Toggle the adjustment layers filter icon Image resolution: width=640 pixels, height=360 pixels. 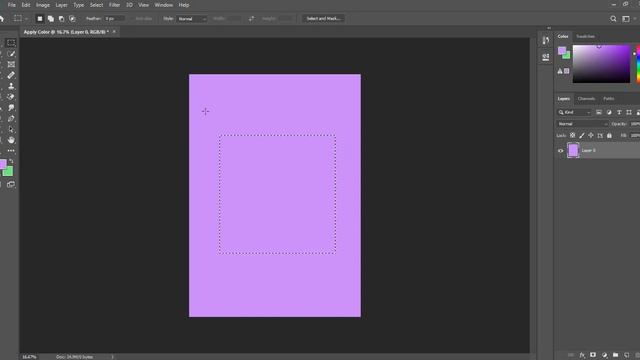[x=609, y=112]
